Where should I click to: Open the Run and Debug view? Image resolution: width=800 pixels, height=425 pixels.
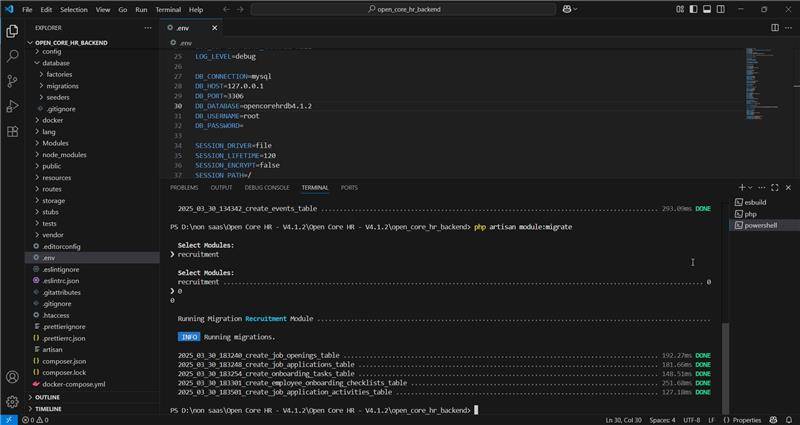12,106
